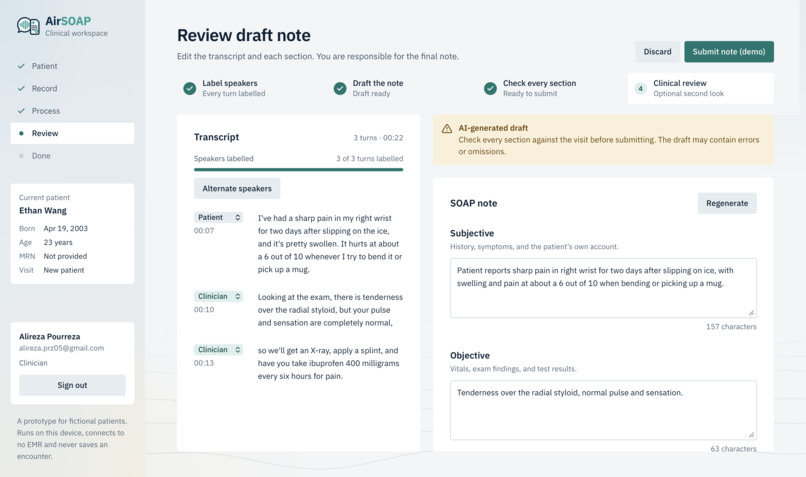The width and height of the screenshot is (806, 477).
Task: Click the AirSOAP logo icon
Action: click(28, 26)
